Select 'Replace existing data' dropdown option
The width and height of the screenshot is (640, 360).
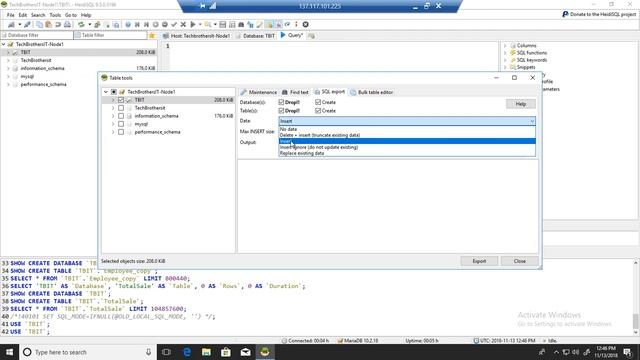pos(407,153)
